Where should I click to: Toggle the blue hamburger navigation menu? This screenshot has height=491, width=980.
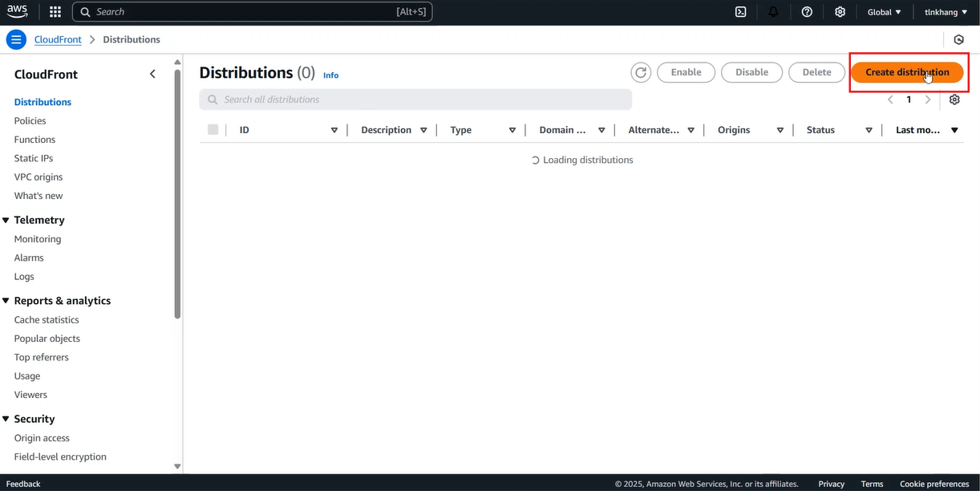(x=16, y=39)
